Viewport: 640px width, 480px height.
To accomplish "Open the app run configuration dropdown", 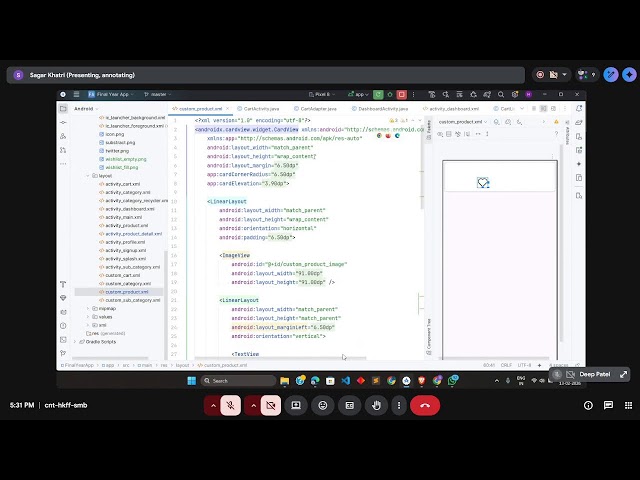I will click(x=358, y=94).
